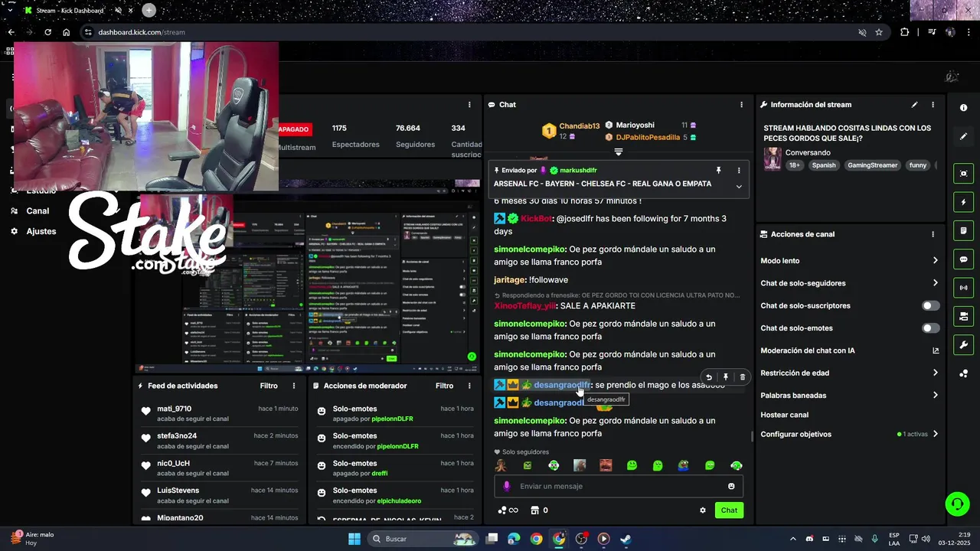Viewport: 980px width, 551px height.
Task: Open the info icon in right sidebar
Action: (x=963, y=108)
